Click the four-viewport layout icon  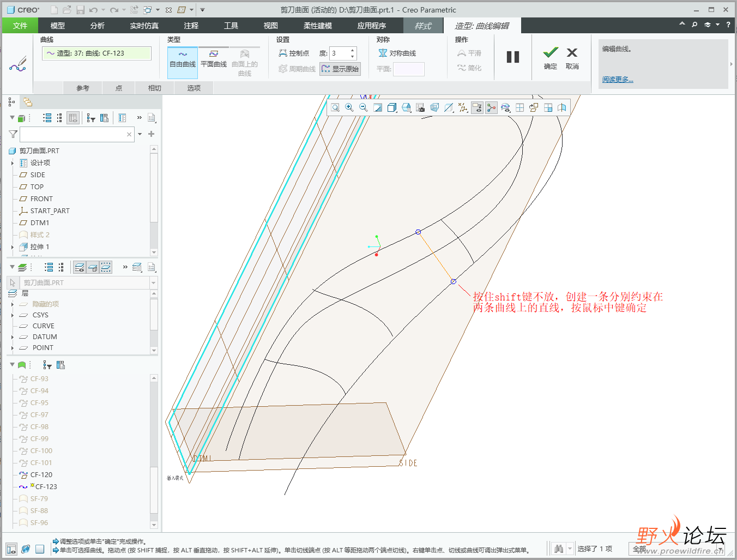pos(519,107)
